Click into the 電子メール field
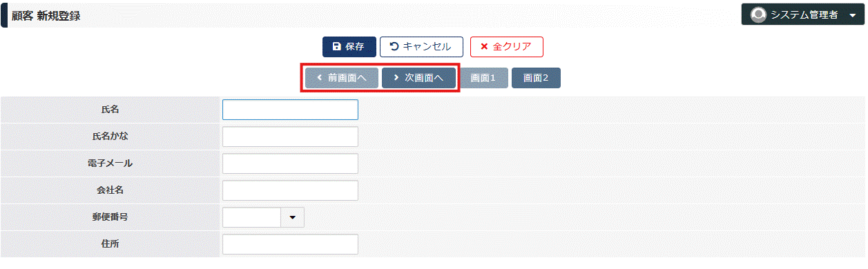 [x=290, y=163]
